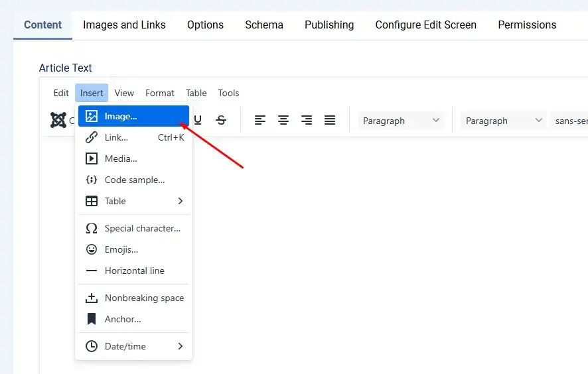Select Emojis... menu entry
The height and width of the screenshot is (374, 588).
[133, 249]
